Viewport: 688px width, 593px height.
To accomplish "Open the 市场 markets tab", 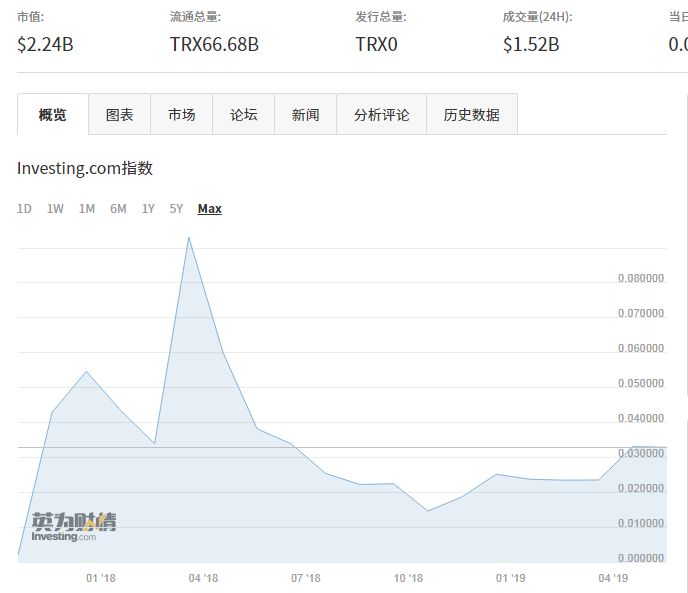I will point(182,115).
